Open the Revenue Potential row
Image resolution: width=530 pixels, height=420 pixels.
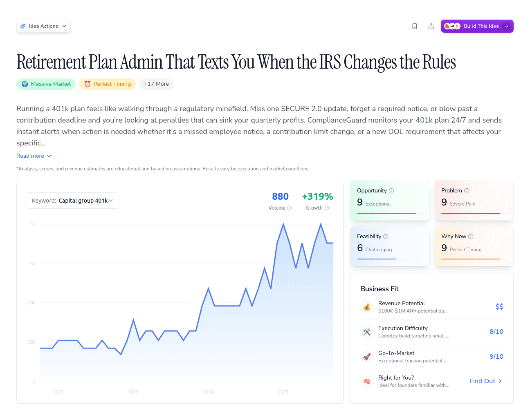431,307
